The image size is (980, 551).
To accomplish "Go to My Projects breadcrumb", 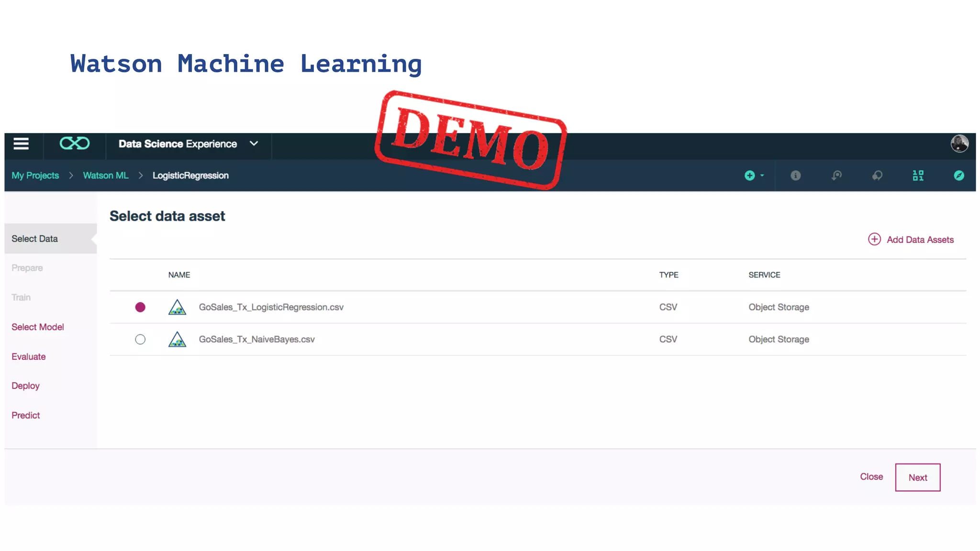I will 35,176.
